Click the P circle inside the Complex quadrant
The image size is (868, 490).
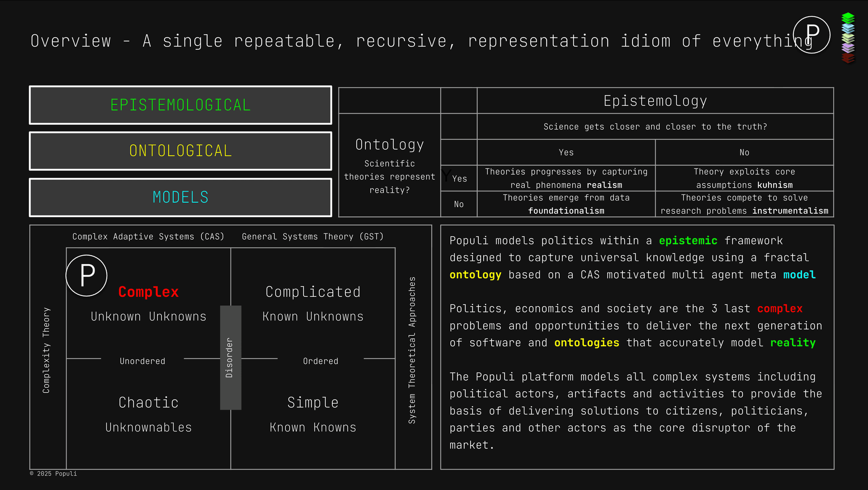coord(86,275)
